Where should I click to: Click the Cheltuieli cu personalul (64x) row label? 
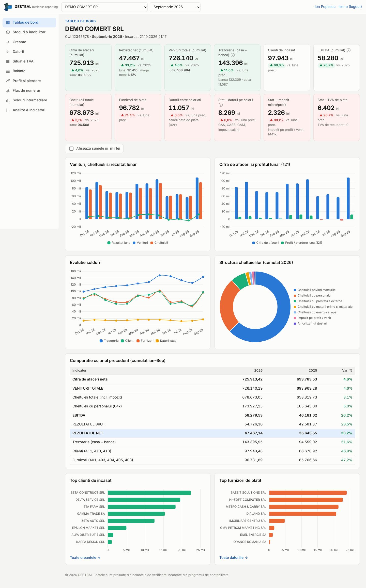97,406
